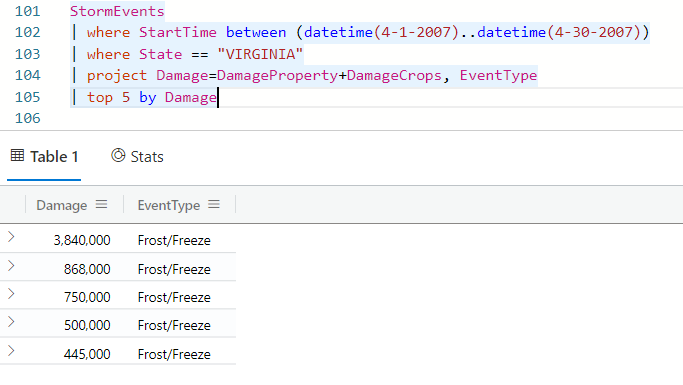Select the 3,840,000 damage cell
Screen dimensions: 683x385
tap(82, 240)
